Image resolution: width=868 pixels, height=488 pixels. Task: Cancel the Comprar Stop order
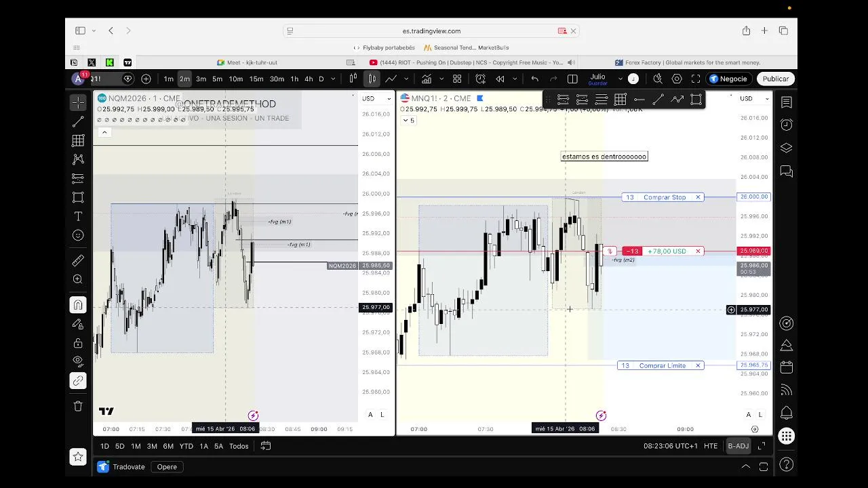pos(698,197)
